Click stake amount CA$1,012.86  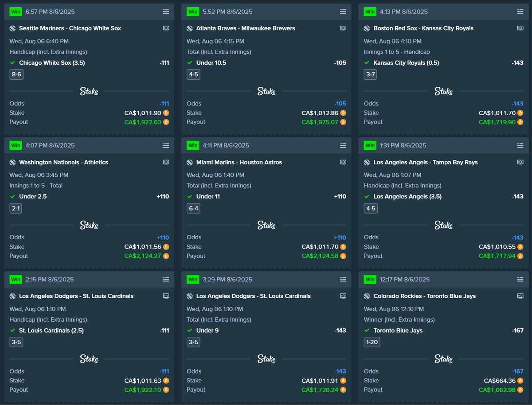click(320, 113)
